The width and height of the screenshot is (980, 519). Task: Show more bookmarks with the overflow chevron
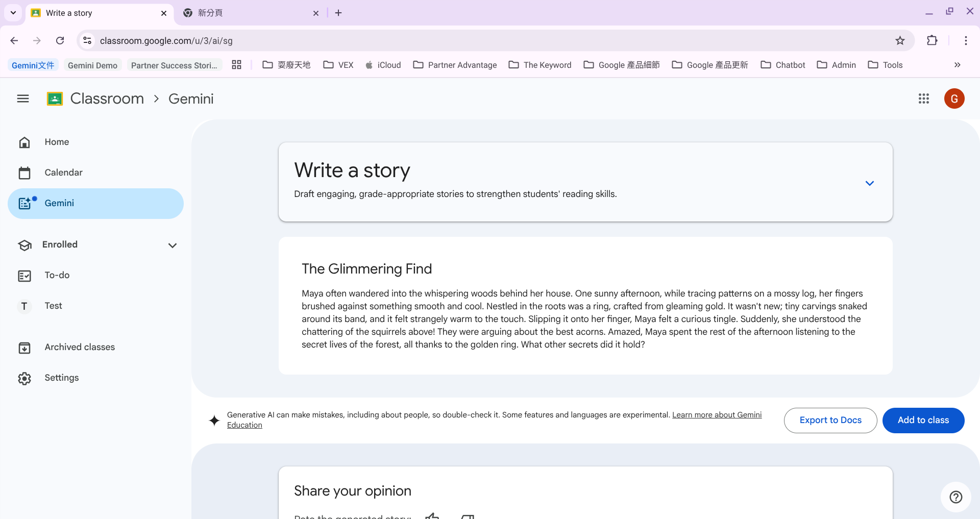coord(957,65)
